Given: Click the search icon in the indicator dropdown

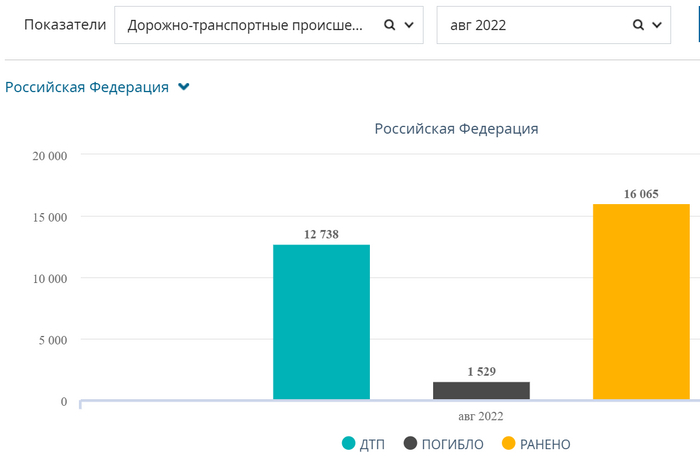Looking at the screenshot, I should 390,26.
